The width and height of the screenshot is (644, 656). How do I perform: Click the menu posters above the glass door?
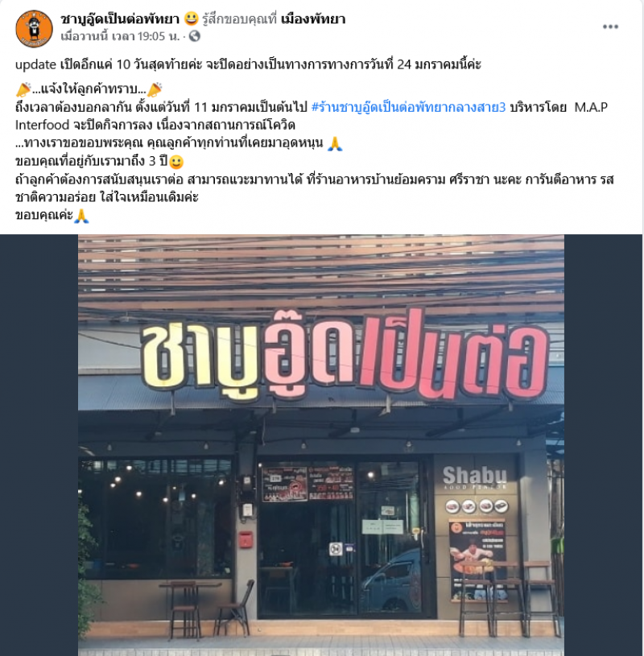(308, 484)
